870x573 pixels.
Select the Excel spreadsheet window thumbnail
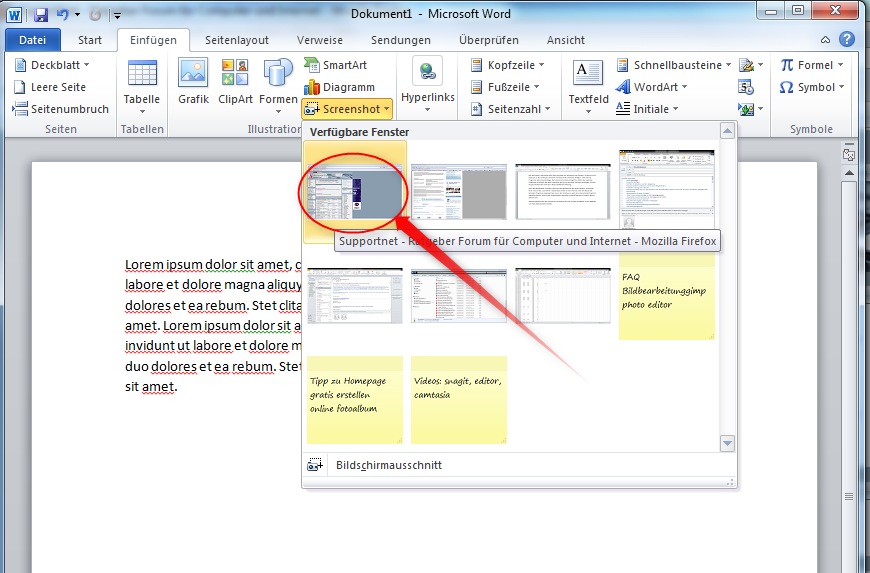click(x=563, y=296)
